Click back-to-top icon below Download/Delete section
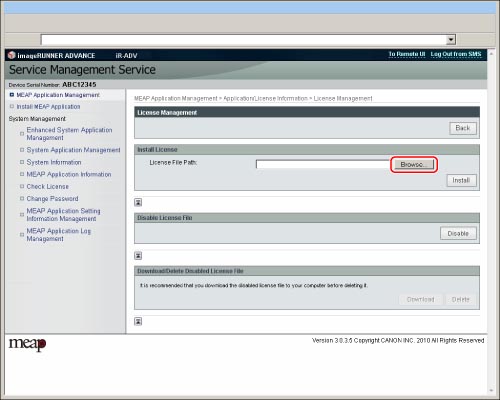The image size is (500, 400). coord(138,321)
